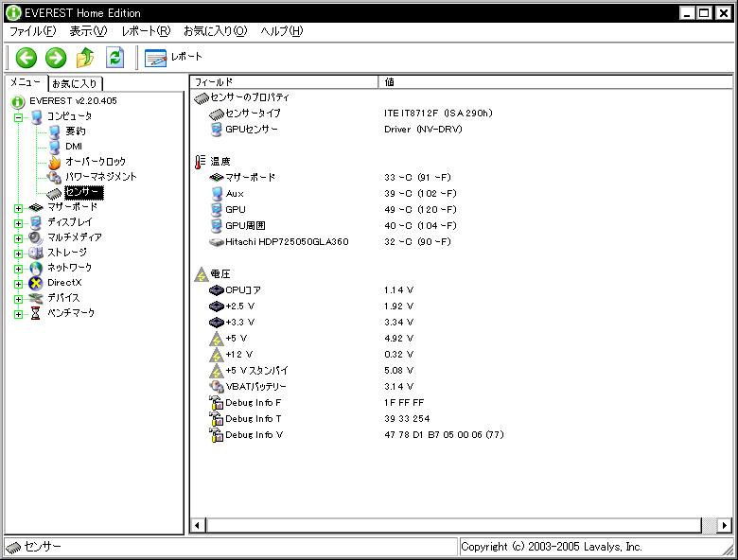Open the ヘルプ(H) menu
The image size is (738, 560).
(281, 31)
